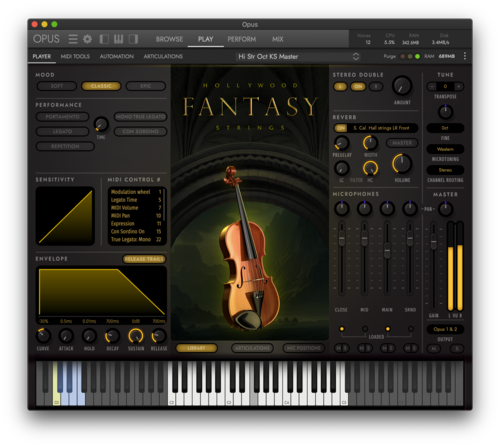This screenshot has width=500, height=447.
Task: Click the Envelope Sustain knob
Action: click(x=136, y=336)
